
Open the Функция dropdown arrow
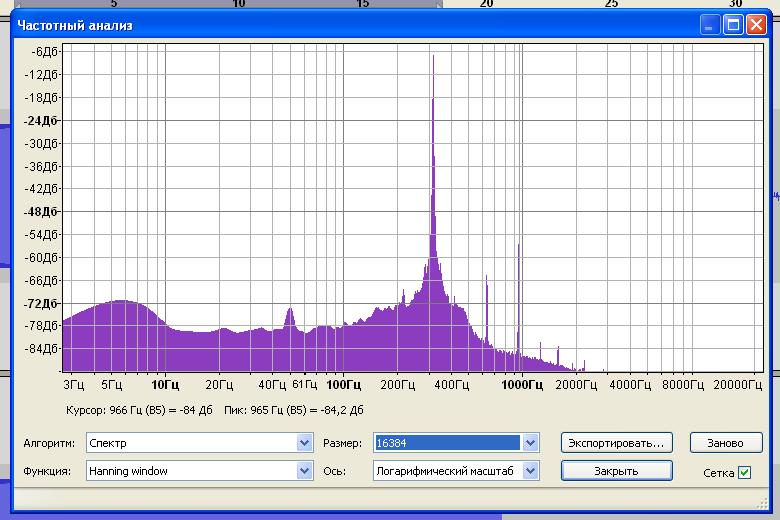point(304,470)
